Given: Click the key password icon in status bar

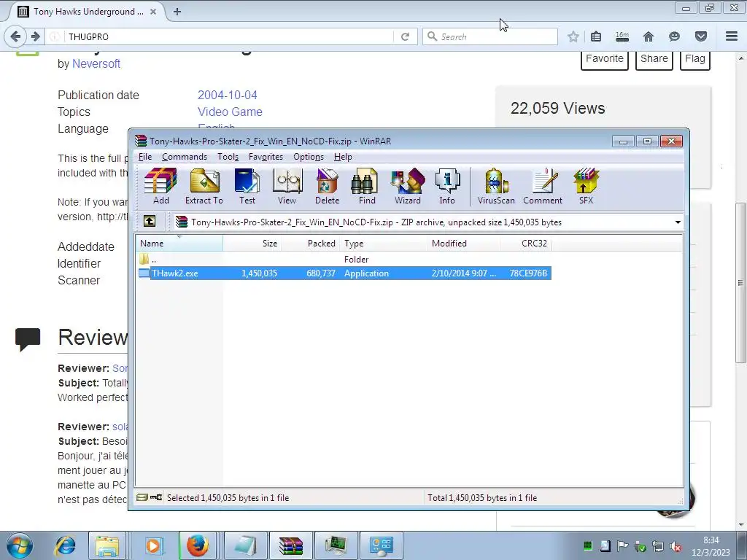Looking at the screenshot, I should pos(156,497).
